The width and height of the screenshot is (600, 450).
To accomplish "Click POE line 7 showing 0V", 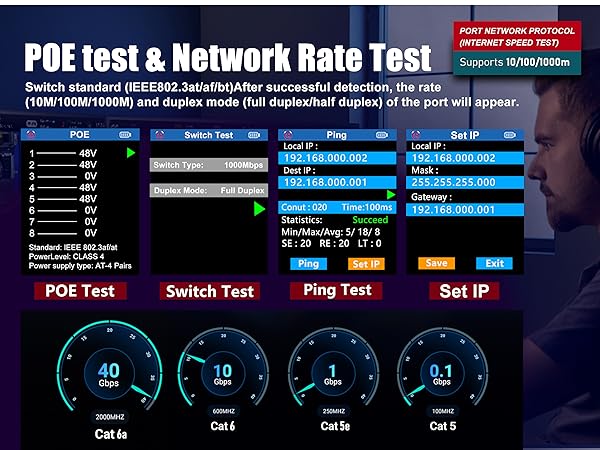I will pos(63,222).
